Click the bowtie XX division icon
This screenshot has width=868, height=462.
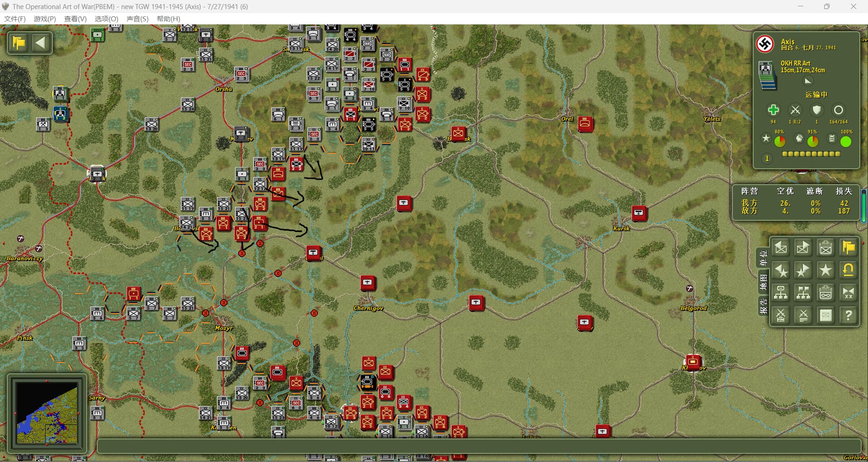click(x=848, y=293)
